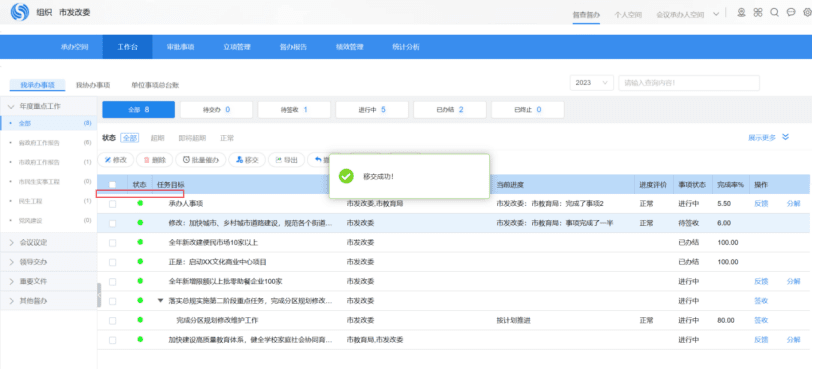Check the box for 承办人事项 row
The image size is (813, 370).
click(x=113, y=204)
